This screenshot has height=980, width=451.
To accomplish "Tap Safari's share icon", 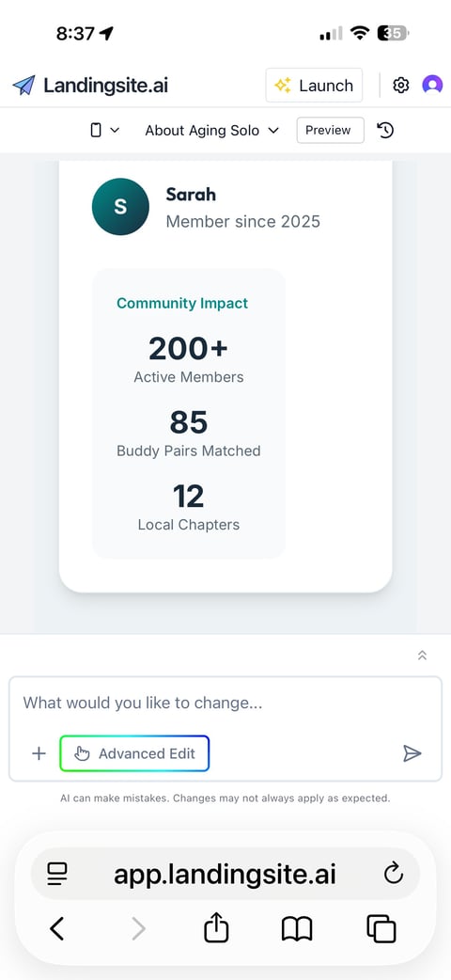I will click(216, 927).
